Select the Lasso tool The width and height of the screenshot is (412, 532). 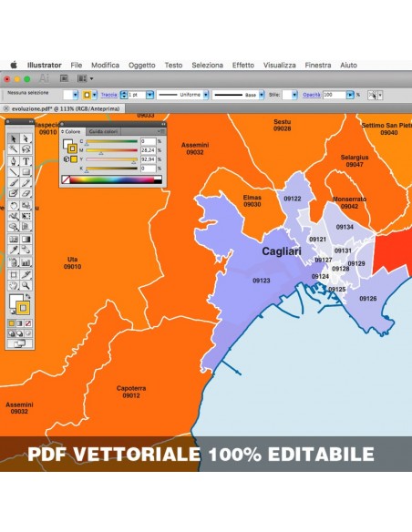[26, 149]
